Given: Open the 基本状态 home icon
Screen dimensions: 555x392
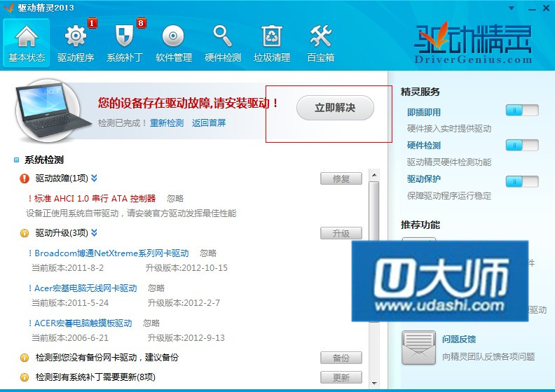Looking at the screenshot, I should [x=27, y=35].
